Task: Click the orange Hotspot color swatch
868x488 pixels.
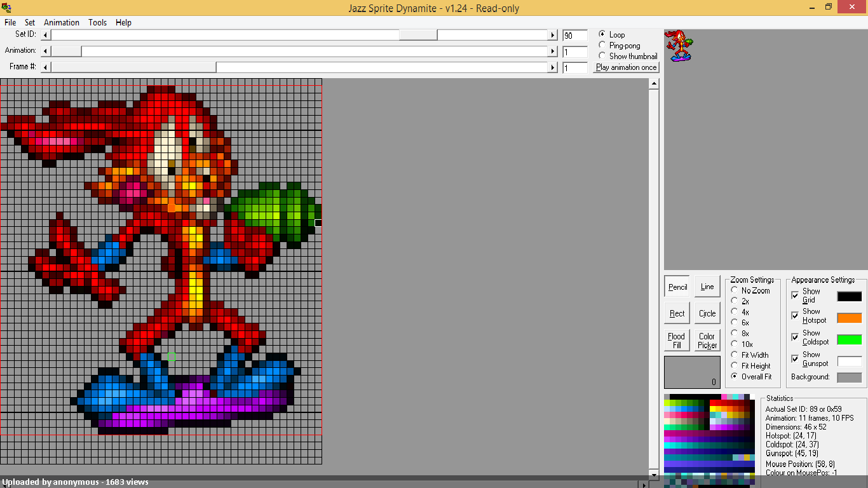Action: pyautogui.click(x=850, y=318)
